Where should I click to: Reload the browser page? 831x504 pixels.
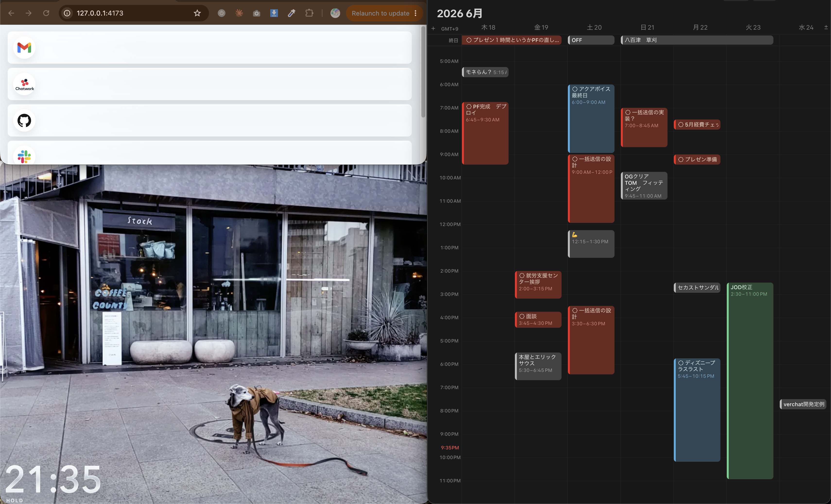coord(46,13)
